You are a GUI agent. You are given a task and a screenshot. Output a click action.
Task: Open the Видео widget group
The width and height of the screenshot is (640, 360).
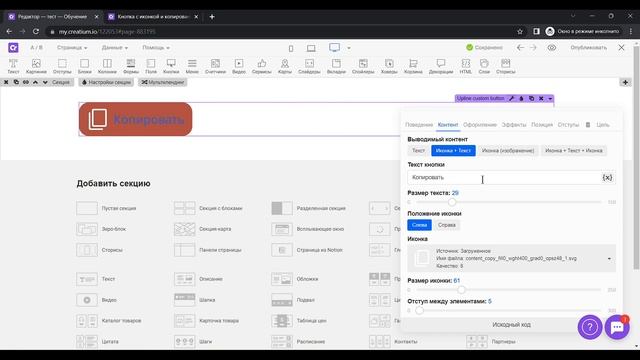point(239,66)
